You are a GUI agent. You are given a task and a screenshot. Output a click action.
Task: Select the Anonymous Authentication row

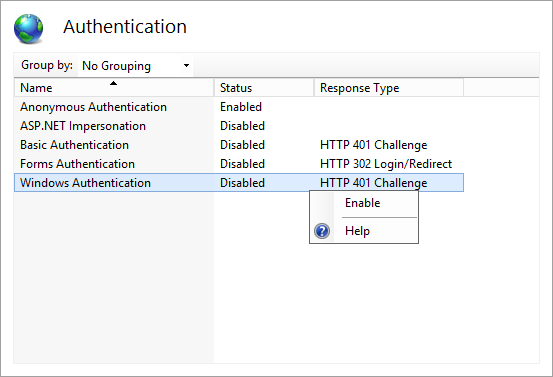[239, 107]
